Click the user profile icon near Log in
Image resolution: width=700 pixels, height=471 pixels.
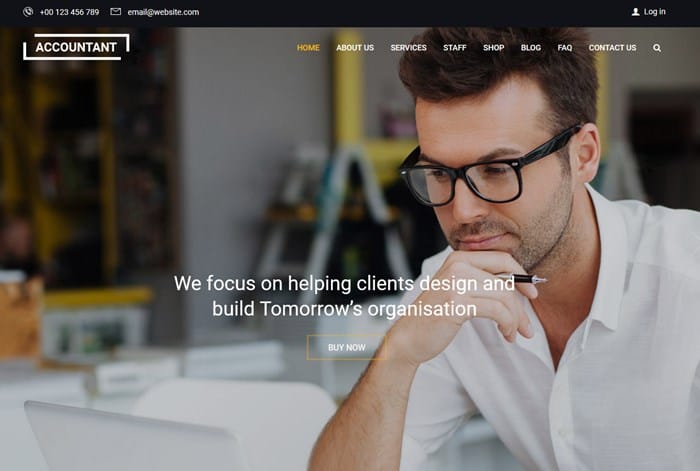pyautogui.click(x=636, y=12)
